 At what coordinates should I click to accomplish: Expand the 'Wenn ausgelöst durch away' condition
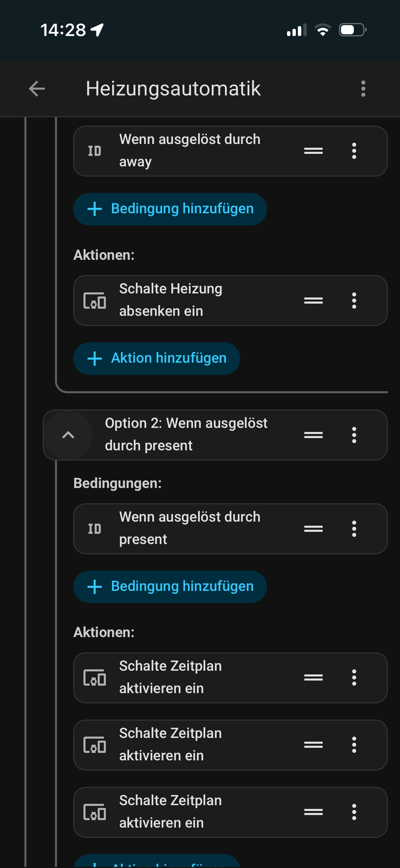(190, 151)
